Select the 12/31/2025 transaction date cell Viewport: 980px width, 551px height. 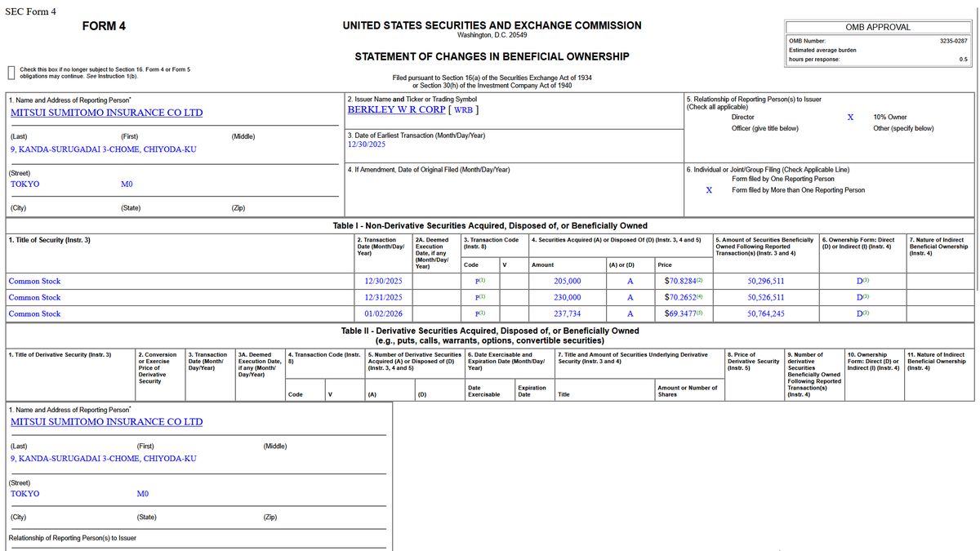click(x=383, y=298)
